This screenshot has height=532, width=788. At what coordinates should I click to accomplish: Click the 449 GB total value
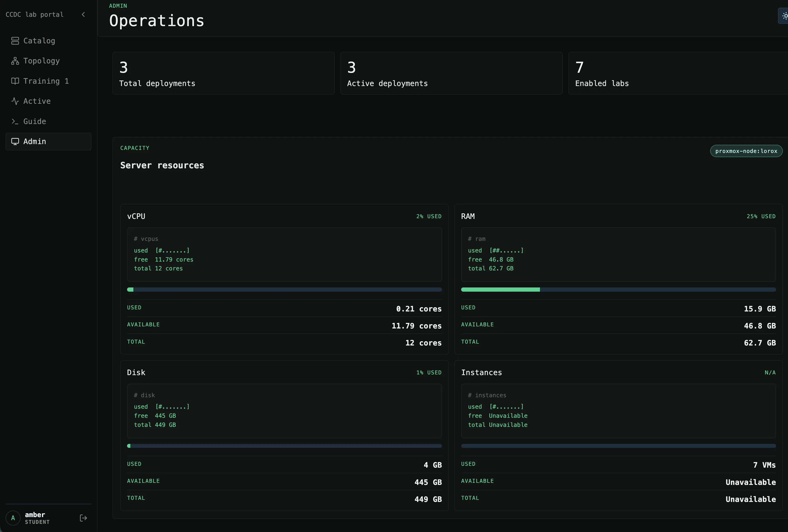428,499
